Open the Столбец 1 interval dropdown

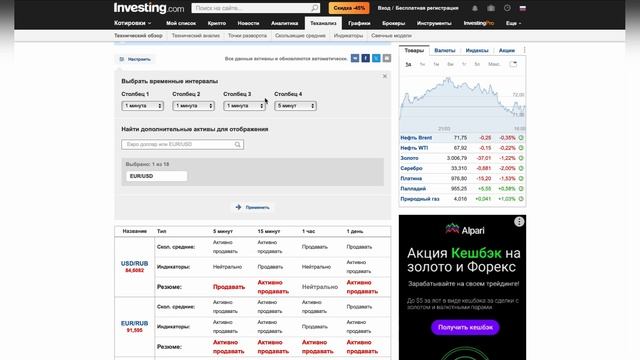tap(142, 106)
